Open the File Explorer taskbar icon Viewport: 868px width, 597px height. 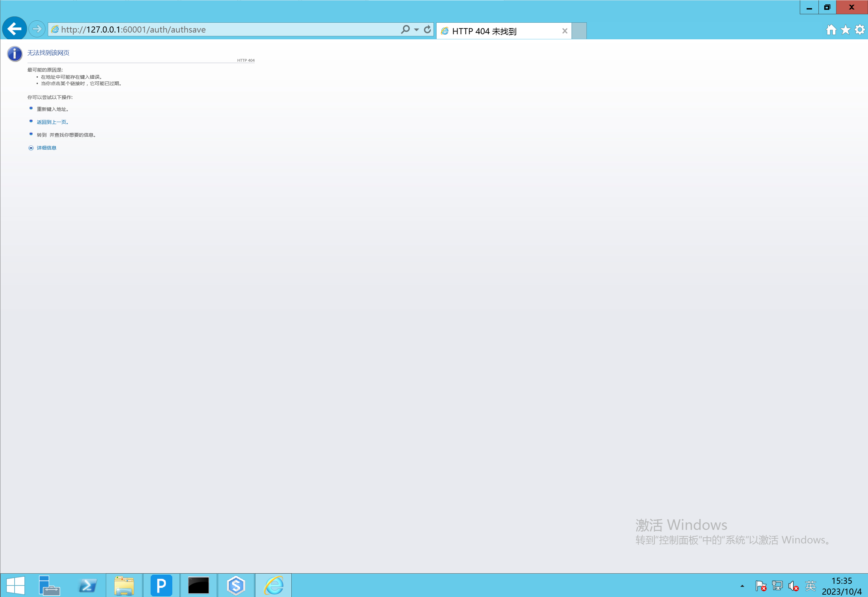124,585
